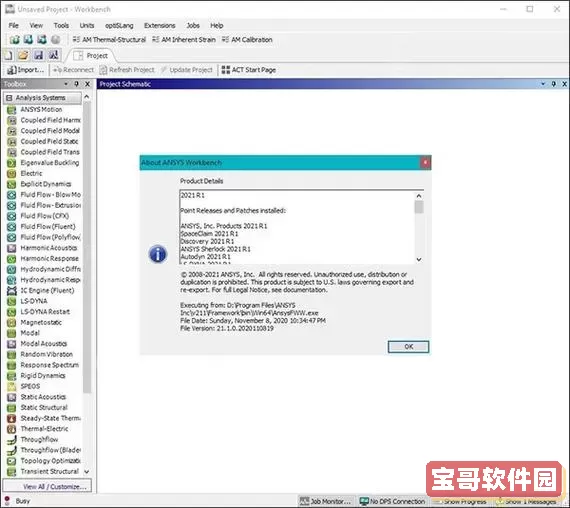
Task: Open the Extensions menu
Action: point(160,25)
